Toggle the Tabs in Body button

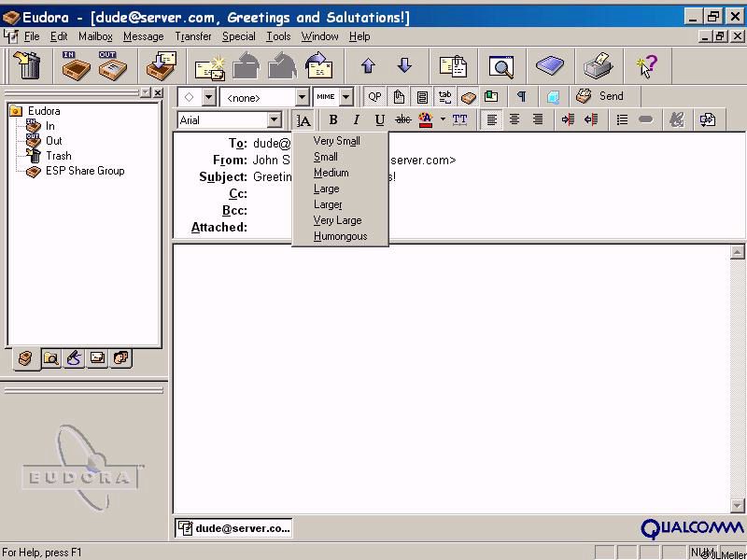point(445,97)
